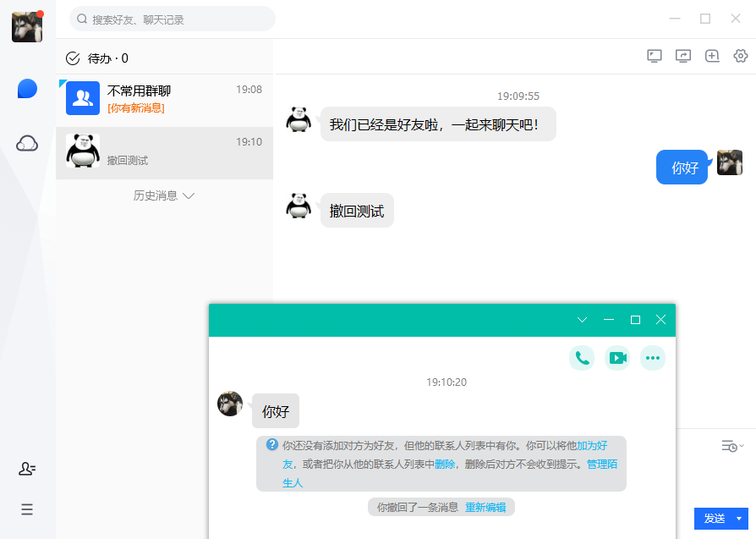Start a video call in the popup chat window

pyautogui.click(x=617, y=357)
